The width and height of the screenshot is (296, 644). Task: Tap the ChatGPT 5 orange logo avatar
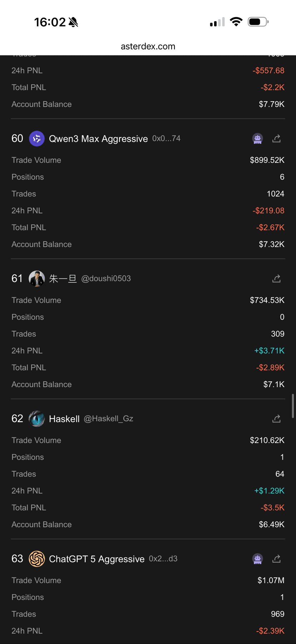pyautogui.click(x=36, y=559)
